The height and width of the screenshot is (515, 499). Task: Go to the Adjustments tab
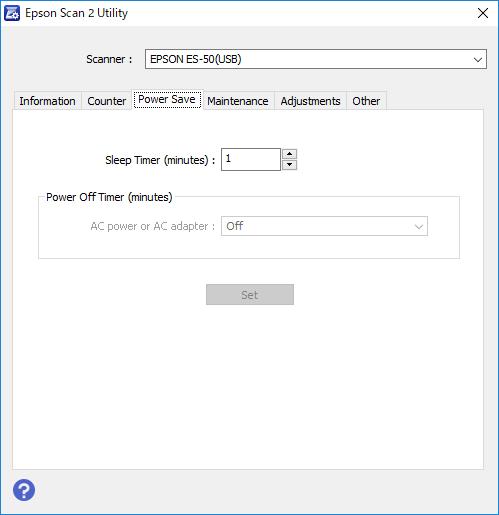310,101
